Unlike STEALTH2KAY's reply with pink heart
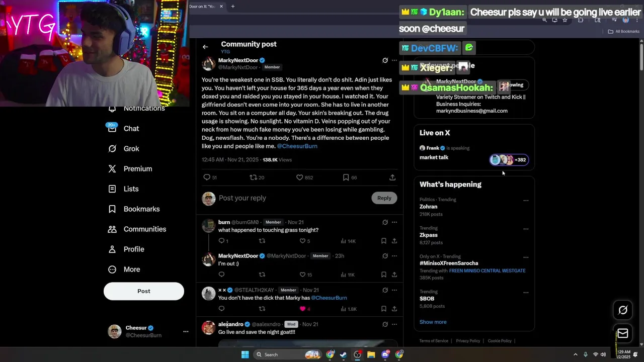The image size is (644, 362). coord(302,309)
